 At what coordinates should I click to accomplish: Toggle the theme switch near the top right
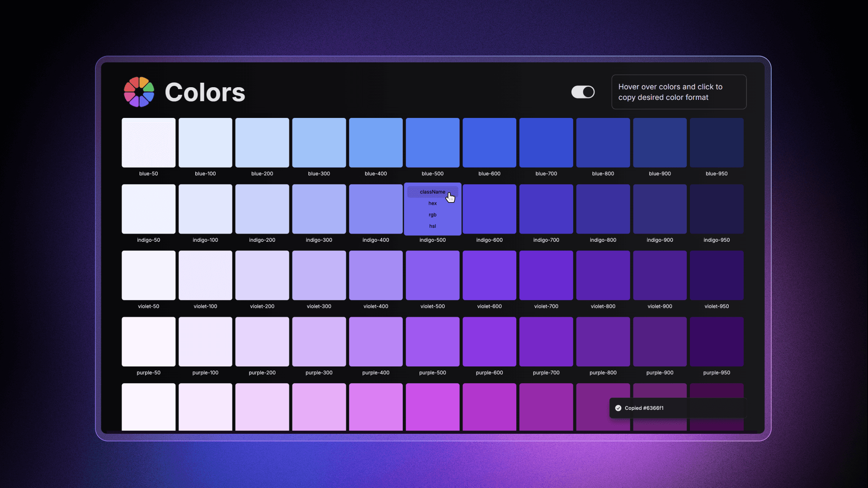[582, 92]
